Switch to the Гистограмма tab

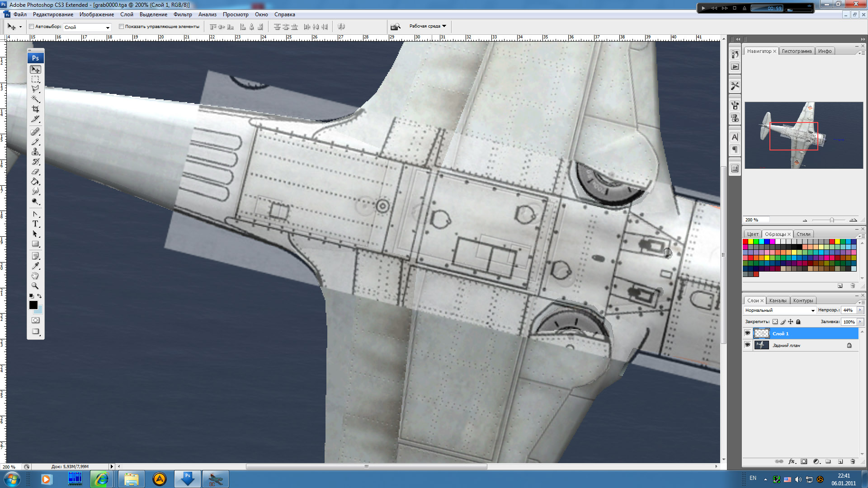pyautogui.click(x=797, y=51)
